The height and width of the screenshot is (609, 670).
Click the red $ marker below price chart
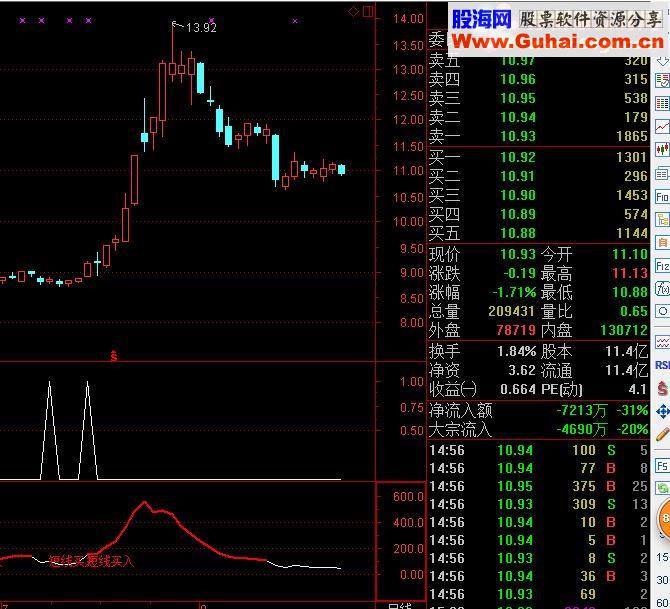[114, 356]
